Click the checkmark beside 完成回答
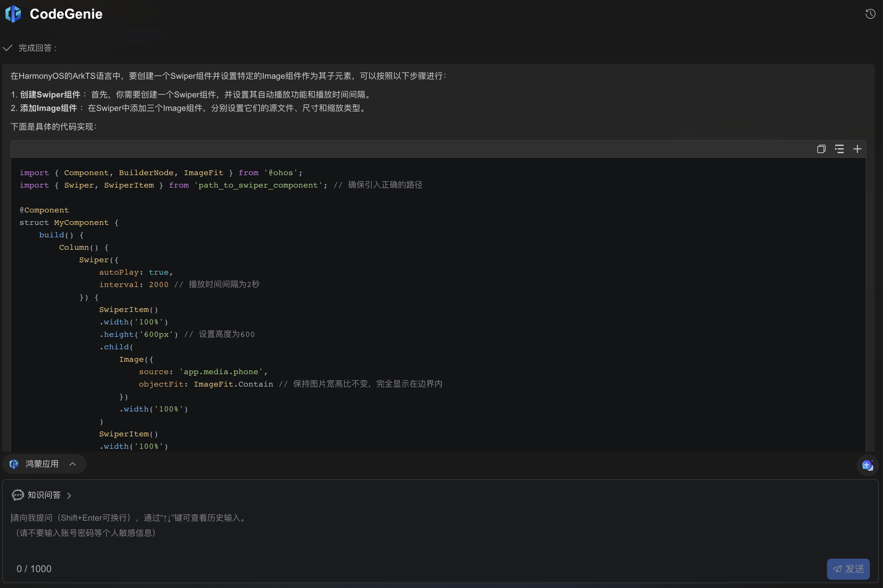 coord(8,48)
